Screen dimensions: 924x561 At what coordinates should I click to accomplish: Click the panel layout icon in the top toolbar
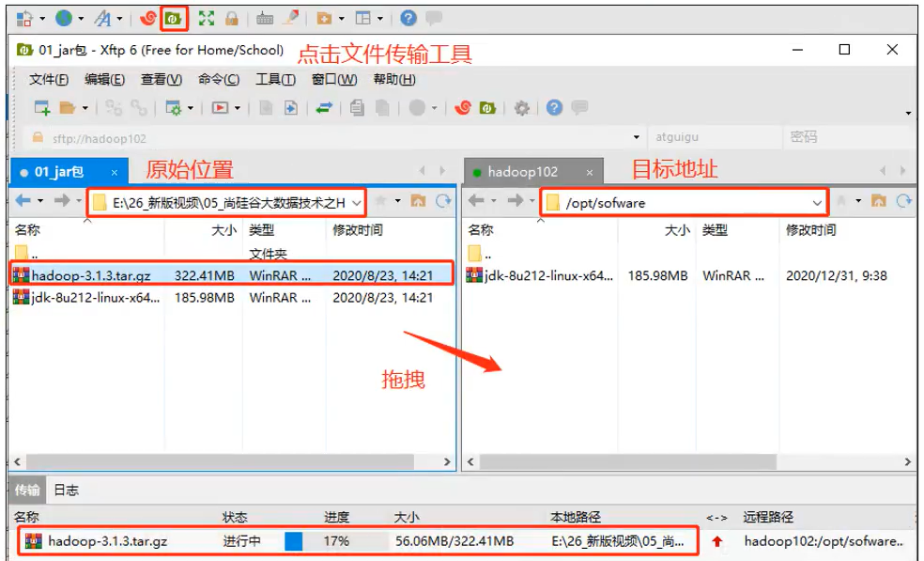(x=363, y=19)
